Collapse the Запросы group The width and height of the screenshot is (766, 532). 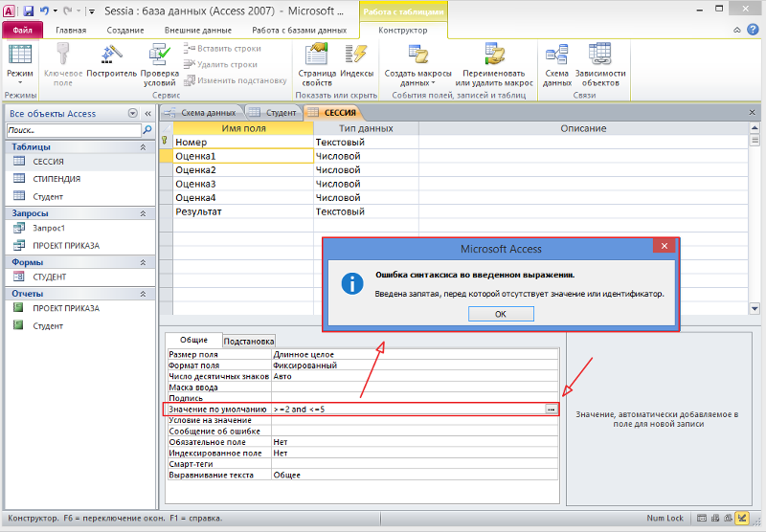click(x=143, y=213)
